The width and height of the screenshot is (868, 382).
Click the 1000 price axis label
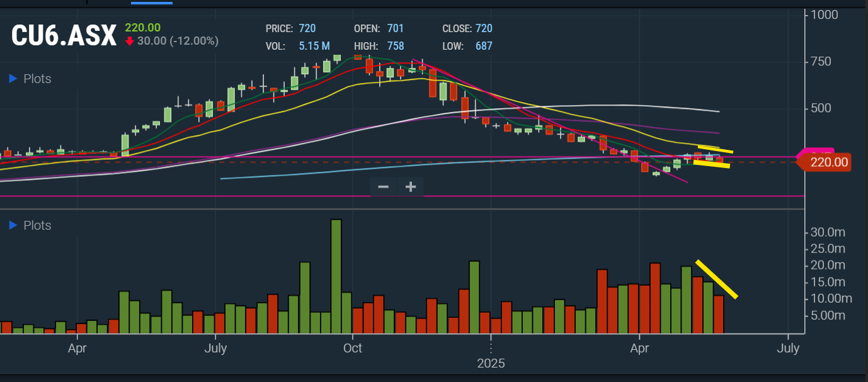[825, 14]
